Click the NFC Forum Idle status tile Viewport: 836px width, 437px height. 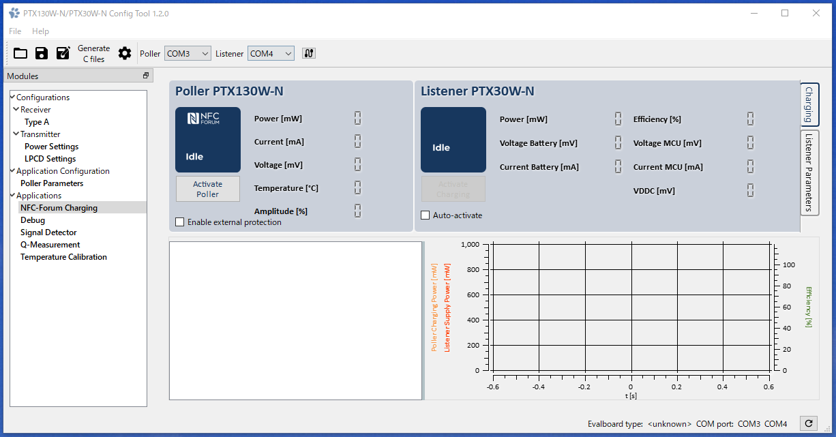click(x=208, y=140)
